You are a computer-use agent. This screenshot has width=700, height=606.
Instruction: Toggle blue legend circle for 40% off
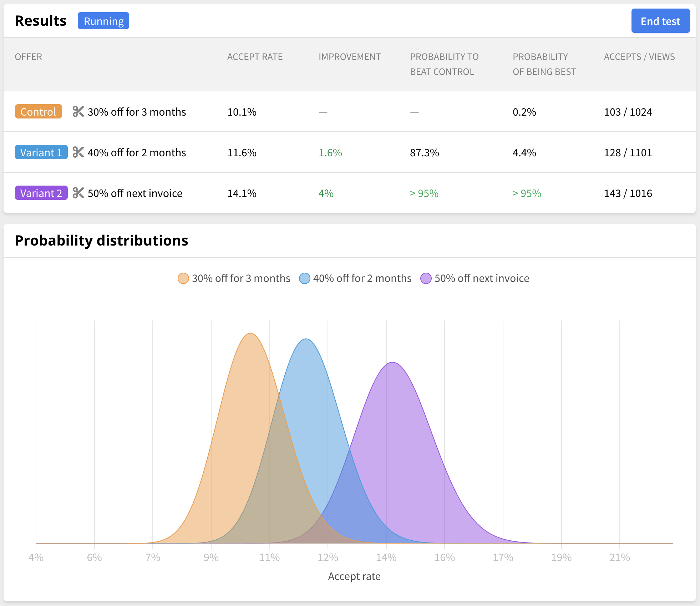click(304, 278)
